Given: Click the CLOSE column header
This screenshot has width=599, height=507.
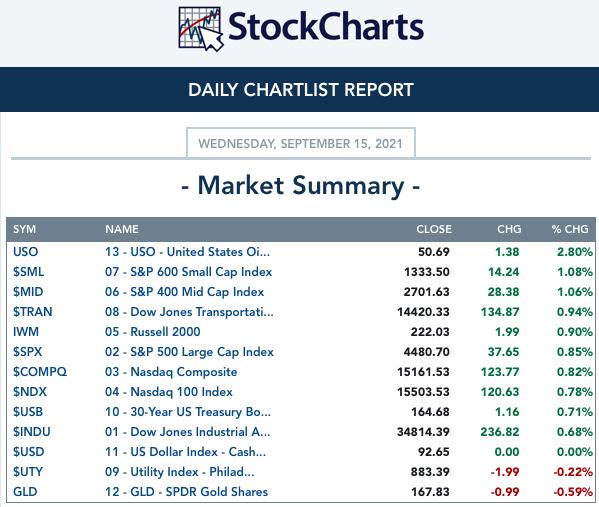Looking at the screenshot, I should tap(434, 229).
